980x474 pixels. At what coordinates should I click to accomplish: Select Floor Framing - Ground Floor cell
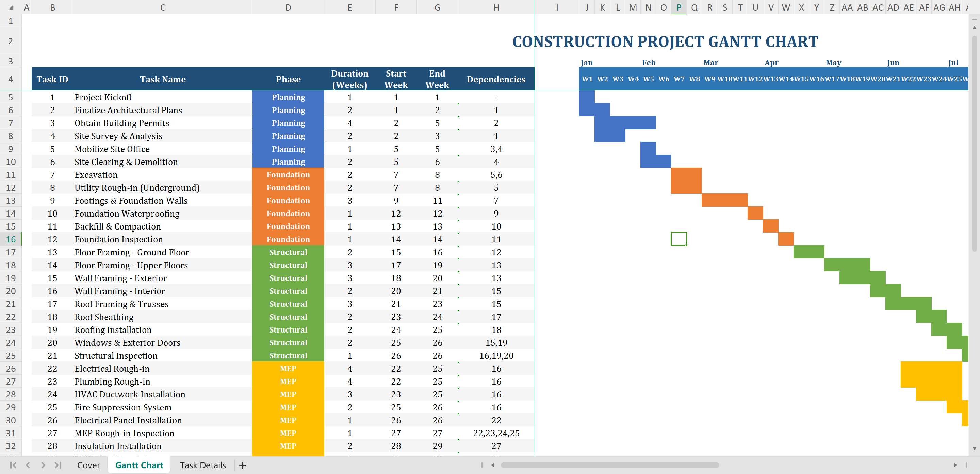point(162,252)
